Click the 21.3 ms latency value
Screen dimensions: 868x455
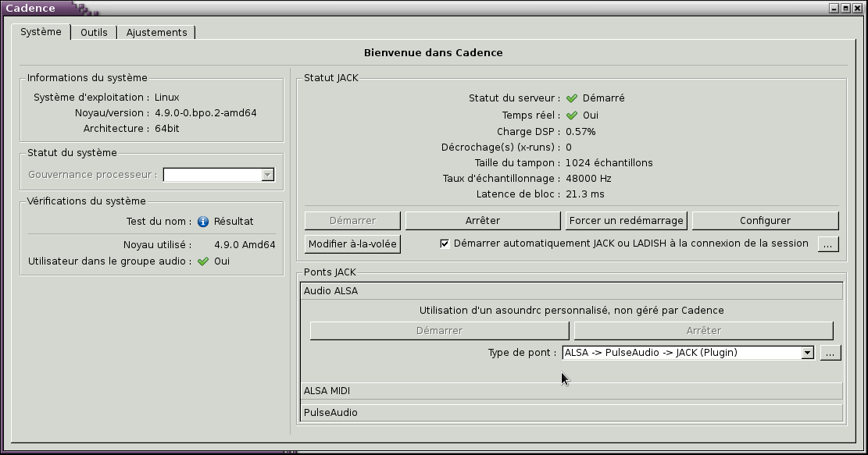(584, 194)
